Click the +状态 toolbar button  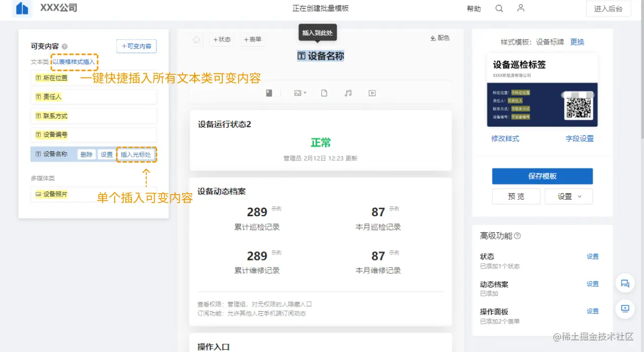(x=222, y=40)
